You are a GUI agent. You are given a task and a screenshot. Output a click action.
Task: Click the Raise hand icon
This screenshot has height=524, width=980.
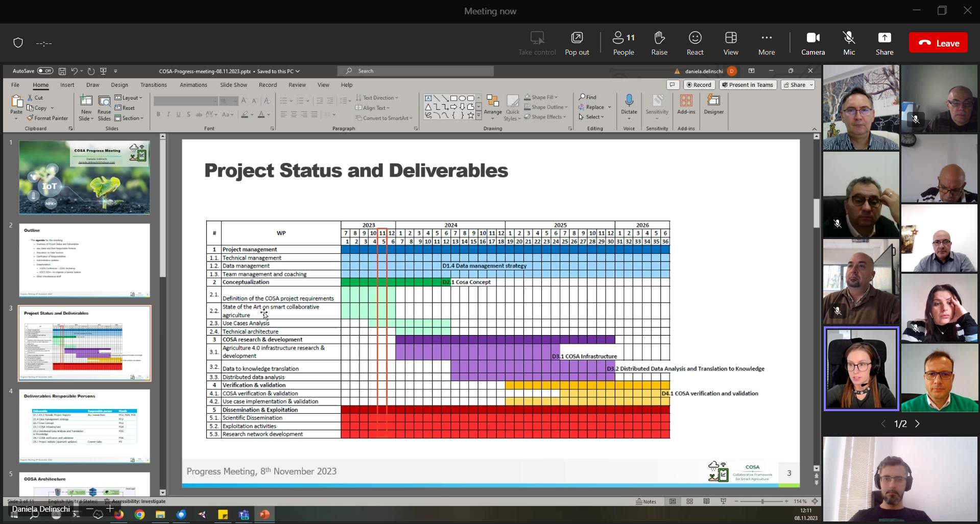pyautogui.click(x=659, y=38)
